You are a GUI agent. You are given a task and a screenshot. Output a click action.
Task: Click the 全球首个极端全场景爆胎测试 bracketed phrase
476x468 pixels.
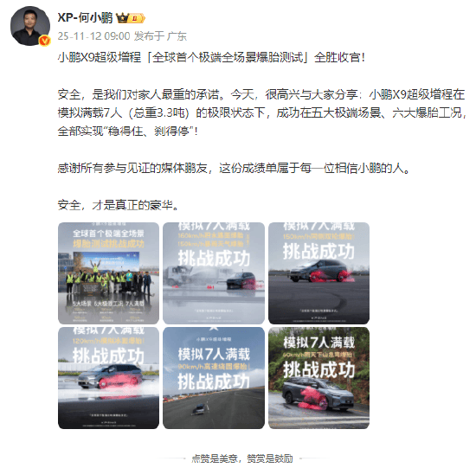coord(228,57)
